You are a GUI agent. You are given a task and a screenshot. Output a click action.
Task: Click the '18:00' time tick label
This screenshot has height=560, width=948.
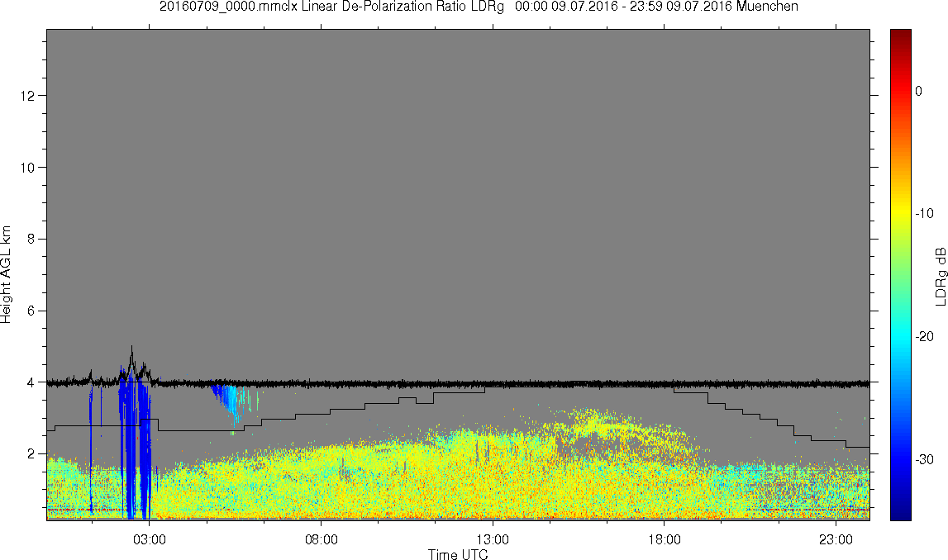click(664, 539)
